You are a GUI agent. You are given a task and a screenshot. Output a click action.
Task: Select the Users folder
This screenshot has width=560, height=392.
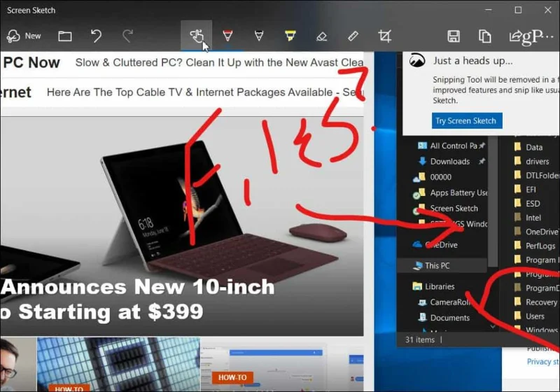pyautogui.click(x=529, y=316)
